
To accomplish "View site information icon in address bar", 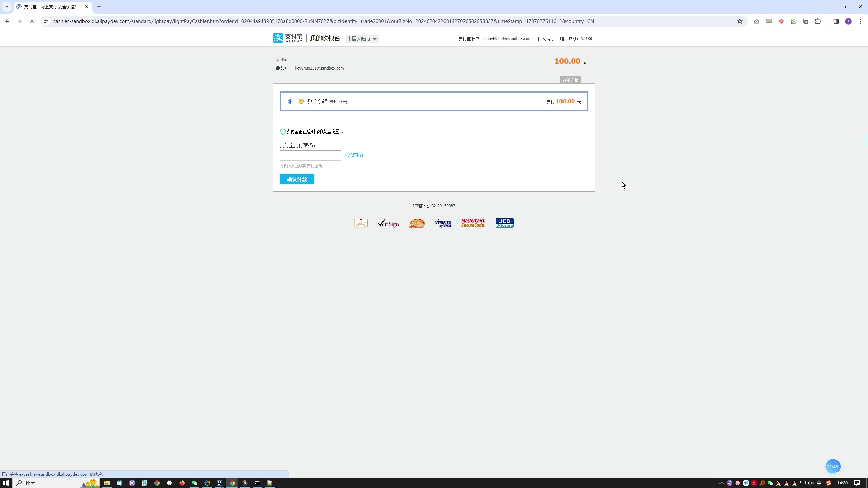I will coord(46,21).
